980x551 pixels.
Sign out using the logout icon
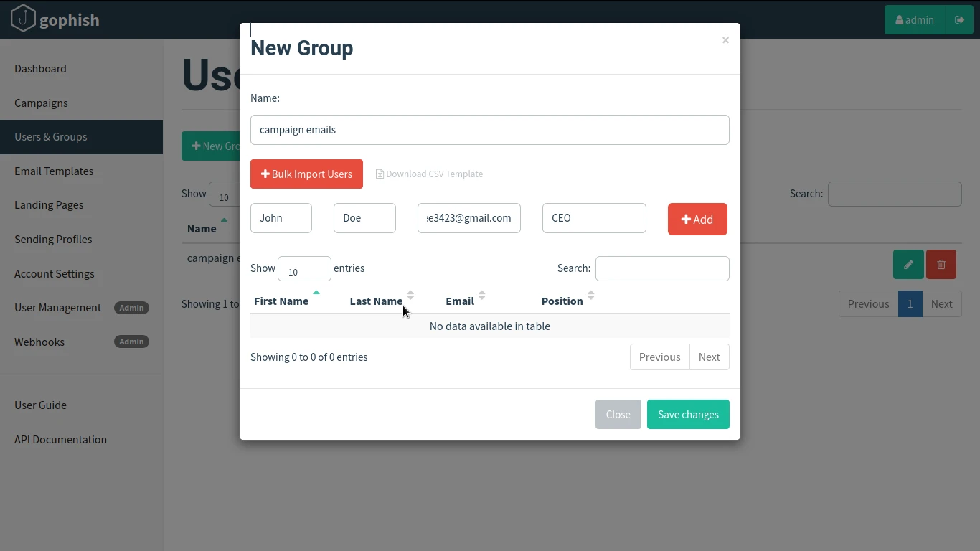click(960, 19)
